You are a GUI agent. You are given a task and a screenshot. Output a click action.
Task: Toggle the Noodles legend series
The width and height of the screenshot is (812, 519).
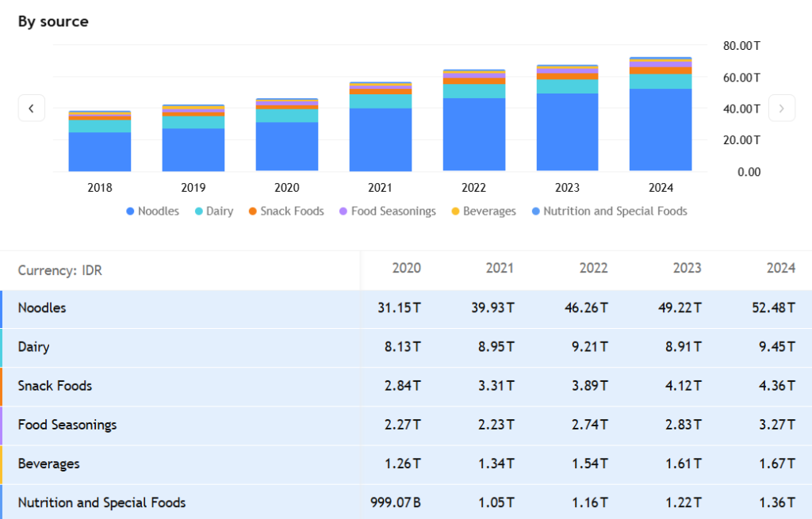click(152, 212)
